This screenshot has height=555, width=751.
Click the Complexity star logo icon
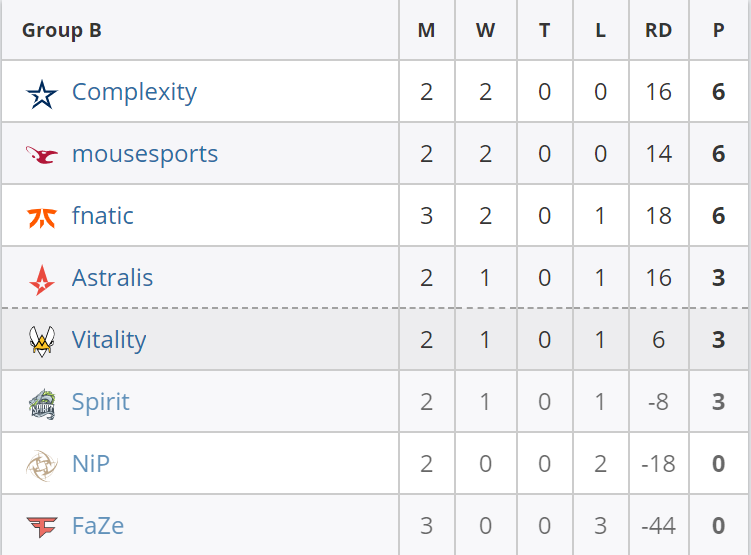42,93
